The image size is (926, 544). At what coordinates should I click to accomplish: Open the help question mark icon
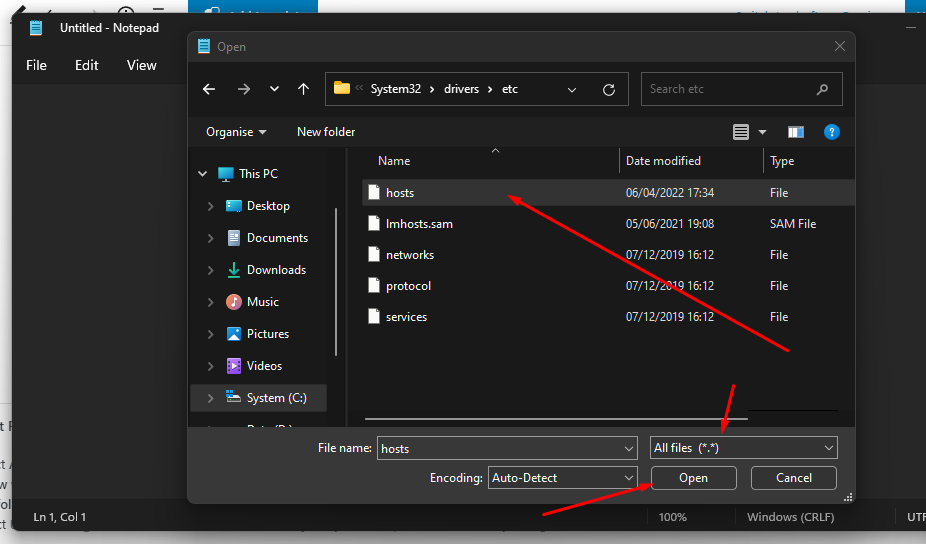[x=831, y=132]
